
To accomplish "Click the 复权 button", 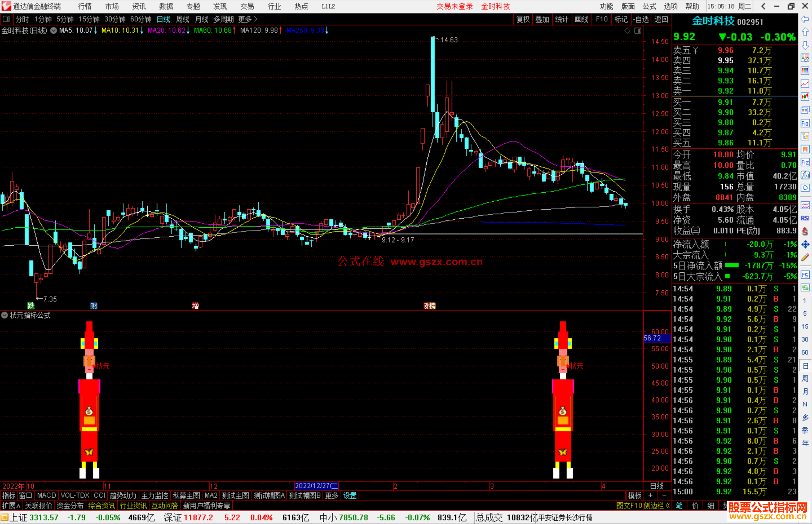I will [523, 19].
